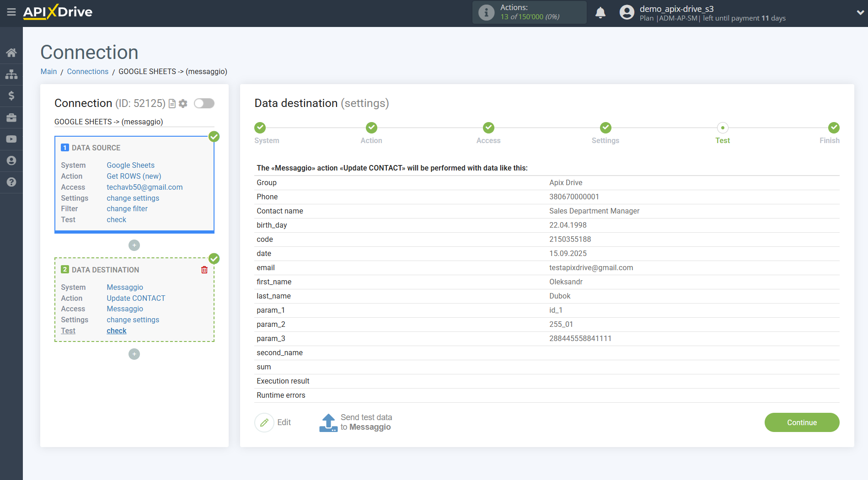Viewport: 868px width, 480px height.
Task: Click the DATA SOURCE block header
Action: [96, 148]
